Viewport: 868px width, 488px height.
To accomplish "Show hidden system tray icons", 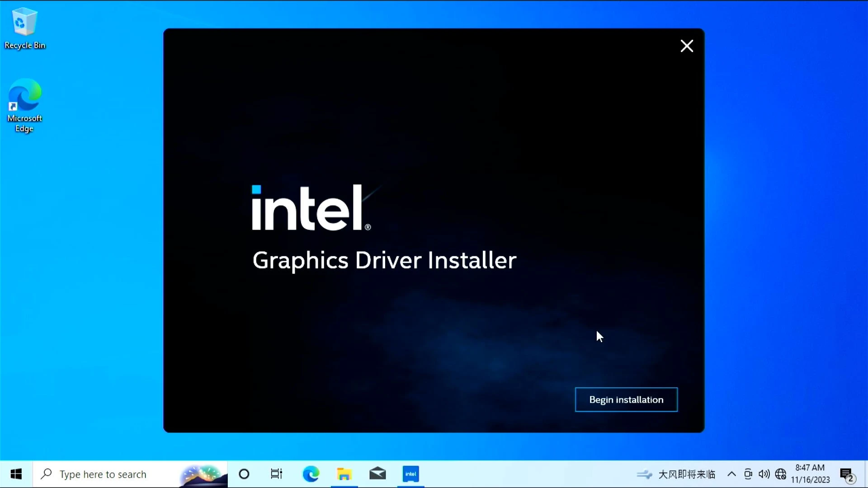I will (731, 474).
